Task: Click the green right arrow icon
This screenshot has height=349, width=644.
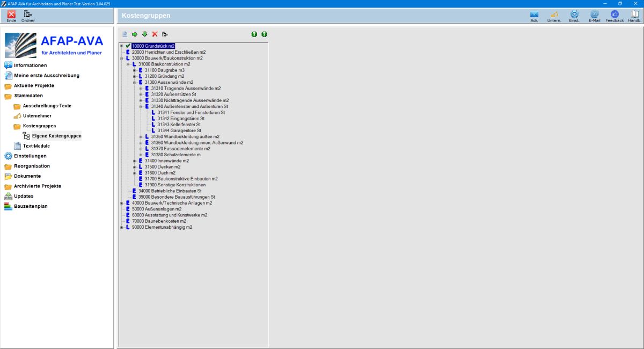Action: [135, 34]
